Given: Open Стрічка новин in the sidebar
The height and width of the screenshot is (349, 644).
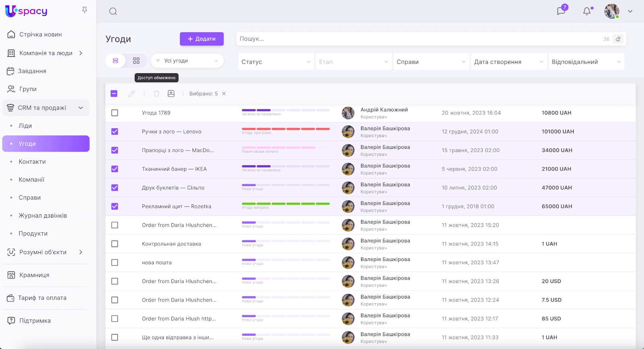Looking at the screenshot, I should pos(40,35).
